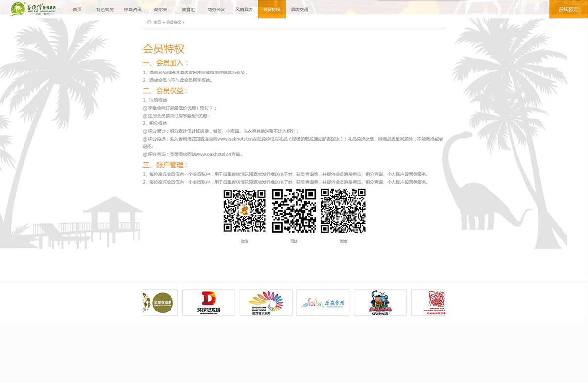Click the line 2、积分权益

(155, 123)
